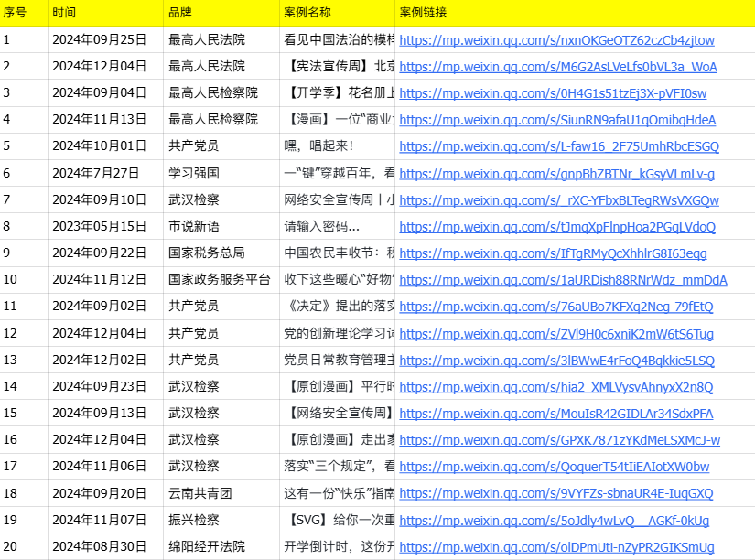The height and width of the screenshot is (560, 755).
Task: Select brand cell 国家税务总局
Action: (x=221, y=253)
